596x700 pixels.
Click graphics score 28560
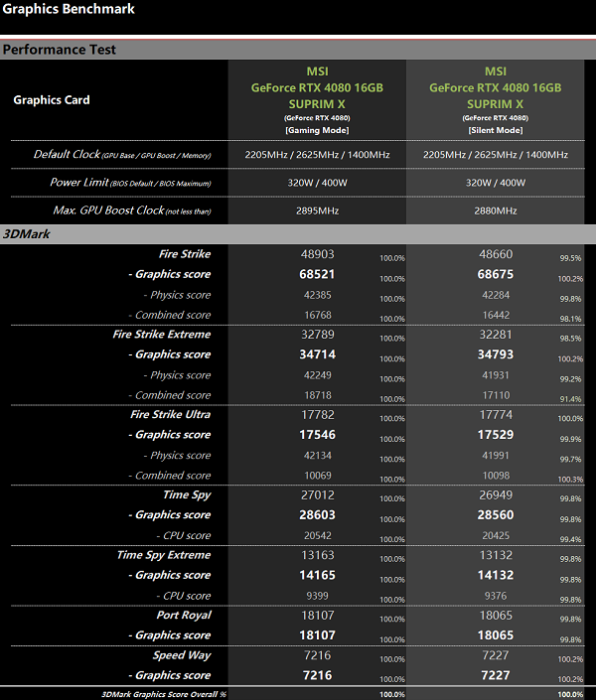click(496, 515)
